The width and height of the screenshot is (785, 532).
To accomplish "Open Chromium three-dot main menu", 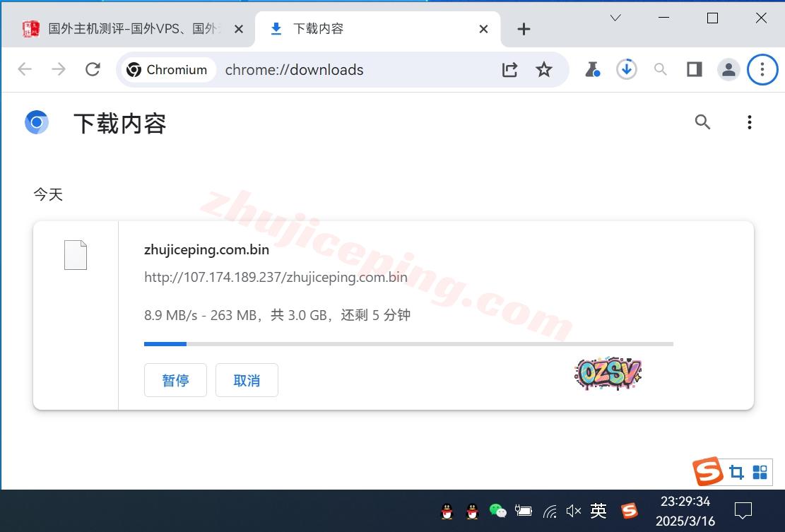I will click(x=762, y=69).
